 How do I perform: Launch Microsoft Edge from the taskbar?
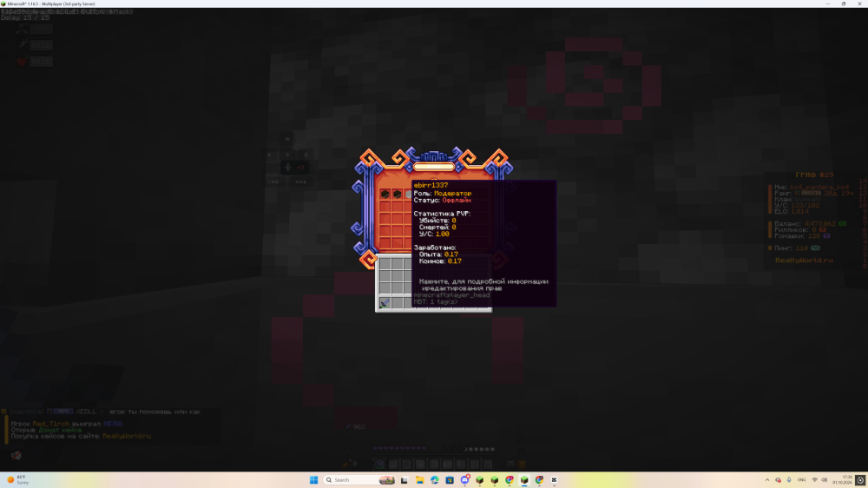[435, 479]
